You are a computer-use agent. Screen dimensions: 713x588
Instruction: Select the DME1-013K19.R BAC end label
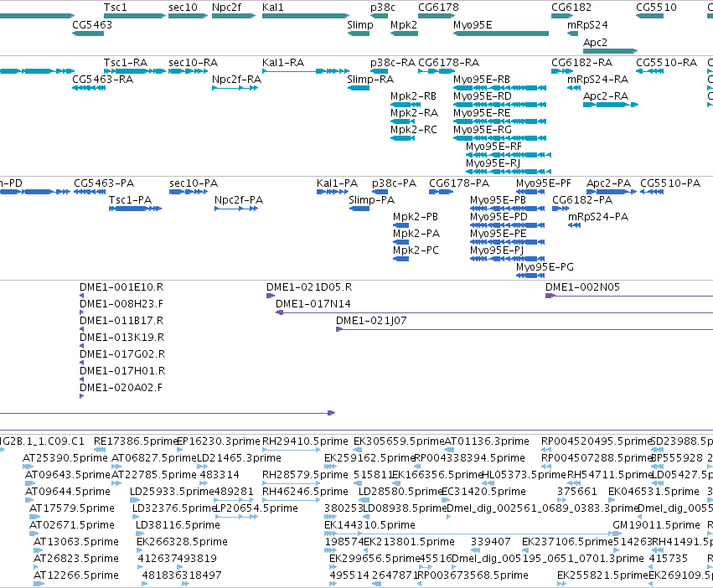click(121, 338)
